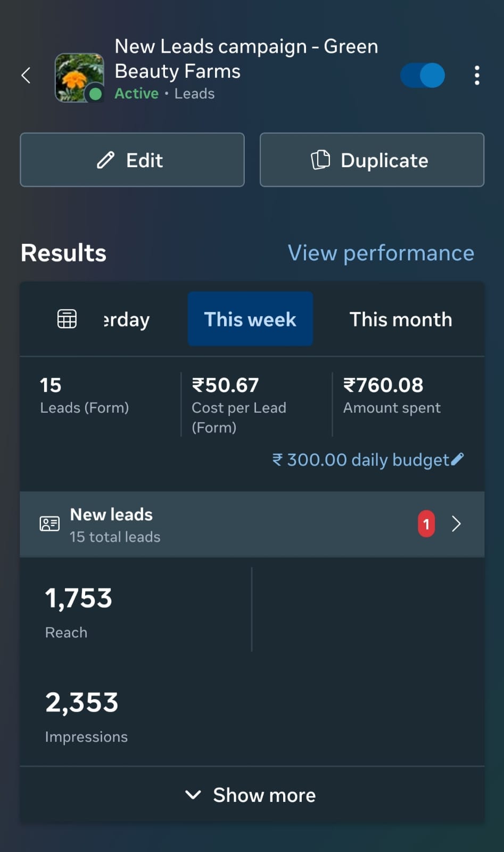This screenshot has width=504, height=852.
Task: Tap the New leads contact card icon
Action: (49, 524)
